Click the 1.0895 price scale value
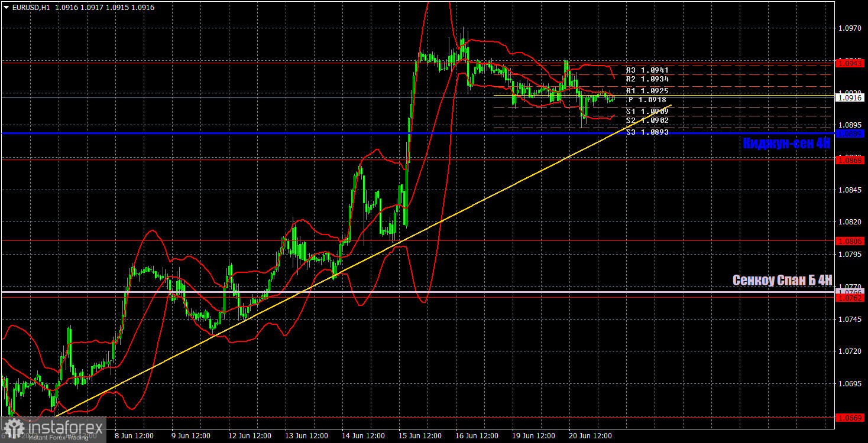 coord(850,125)
